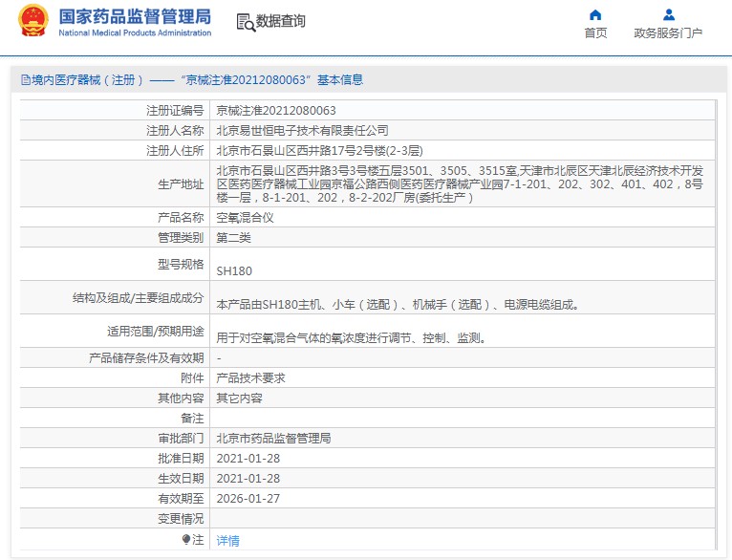Click 其它内容 cell text
This screenshot has width=732, height=560.
240,398
